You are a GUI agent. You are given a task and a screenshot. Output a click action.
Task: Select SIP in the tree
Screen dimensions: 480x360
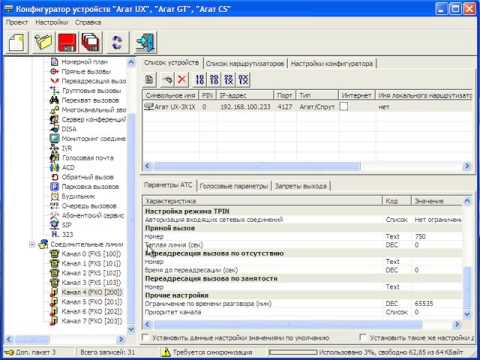67,225
